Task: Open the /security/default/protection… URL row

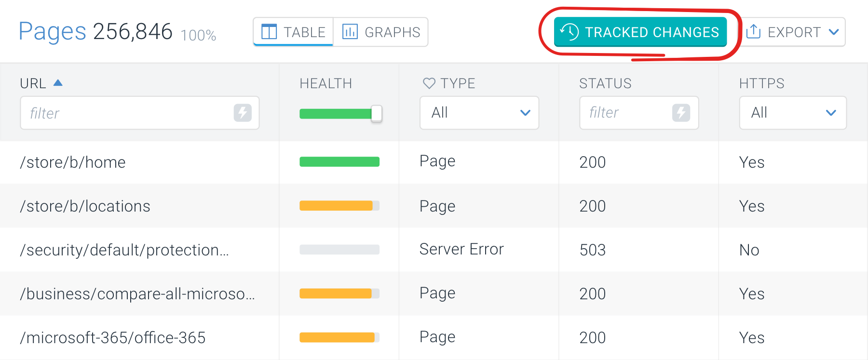Action: pos(124,250)
